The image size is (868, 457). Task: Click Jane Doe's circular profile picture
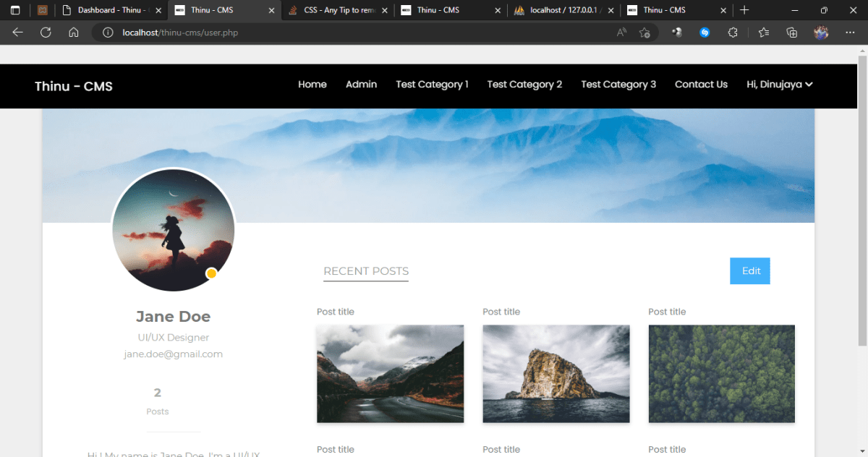[174, 231]
